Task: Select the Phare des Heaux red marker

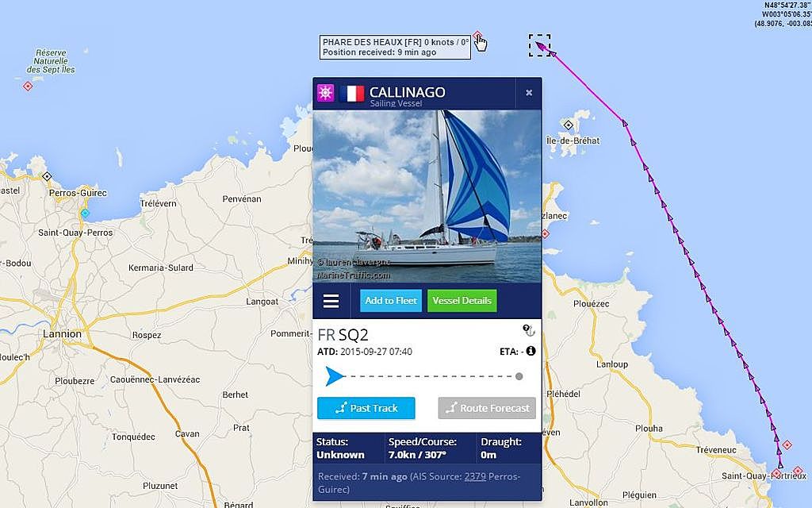Action: click(x=477, y=35)
